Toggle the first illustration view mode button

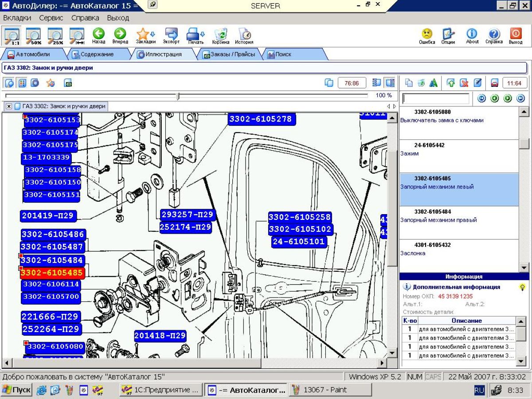coord(9,83)
